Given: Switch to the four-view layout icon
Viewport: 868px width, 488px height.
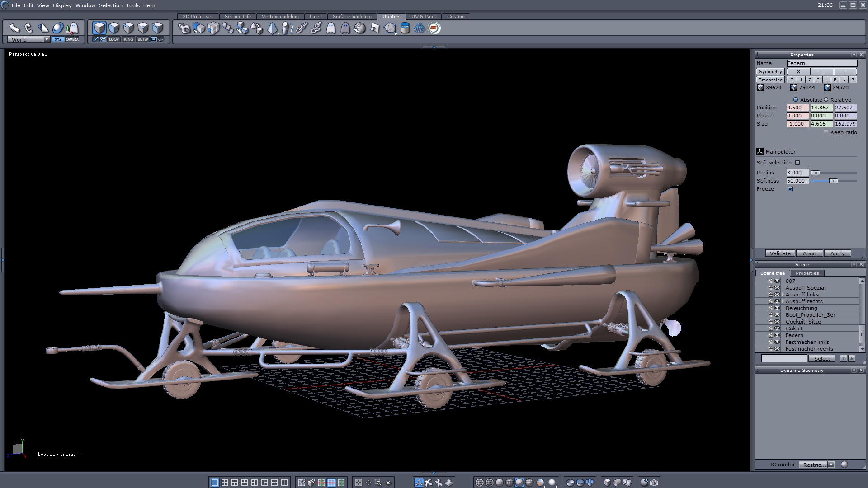Looking at the screenshot, I should point(225,483).
